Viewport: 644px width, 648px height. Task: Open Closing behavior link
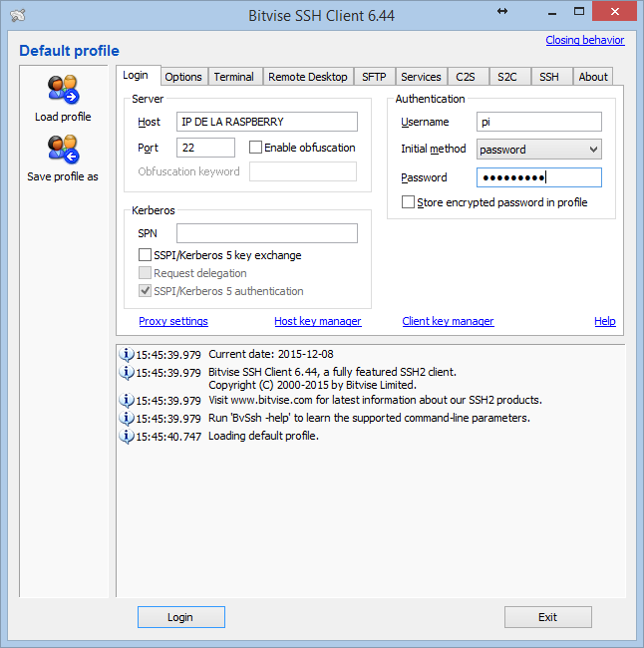pos(585,40)
